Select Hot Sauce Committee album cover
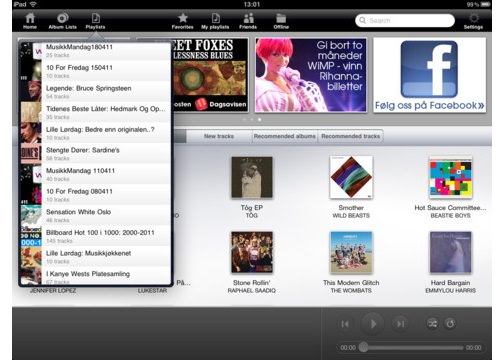The height and width of the screenshot is (360, 500). [x=450, y=177]
